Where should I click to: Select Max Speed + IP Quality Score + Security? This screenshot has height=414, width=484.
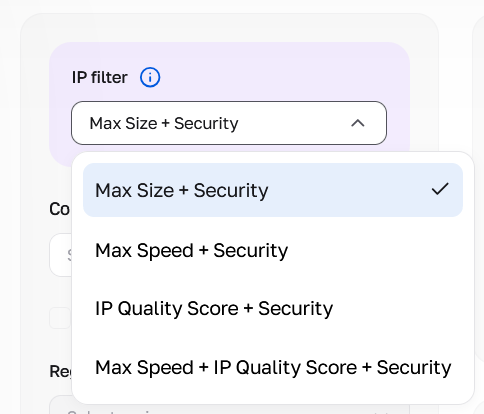point(273,367)
